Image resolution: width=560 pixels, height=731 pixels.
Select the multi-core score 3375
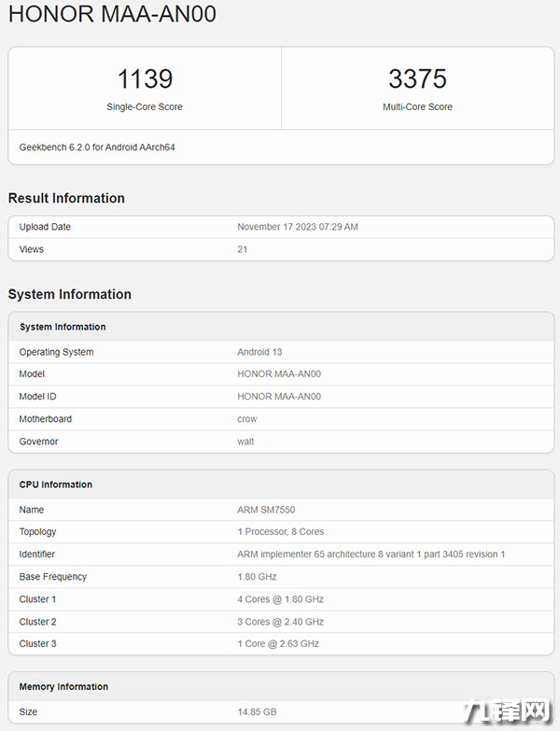(x=417, y=78)
